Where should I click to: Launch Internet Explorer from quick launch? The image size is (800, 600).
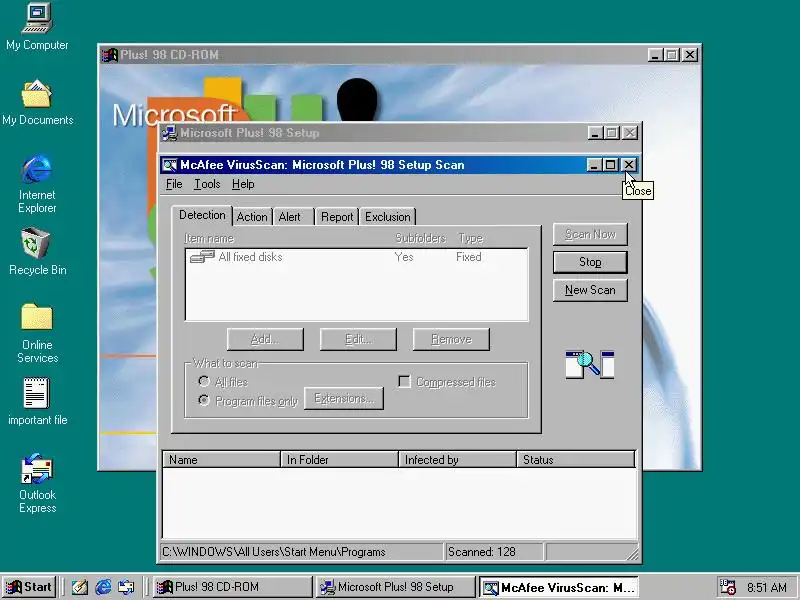point(103,587)
